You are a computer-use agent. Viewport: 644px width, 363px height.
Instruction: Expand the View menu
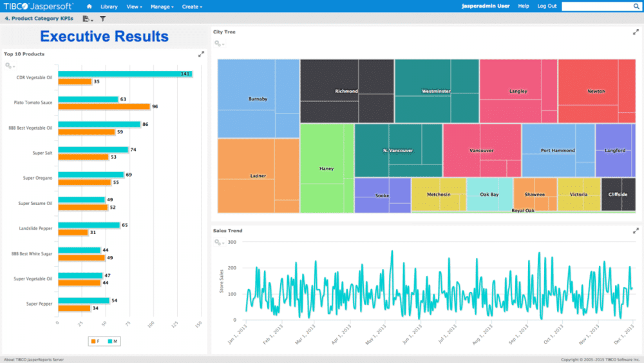[134, 6]
